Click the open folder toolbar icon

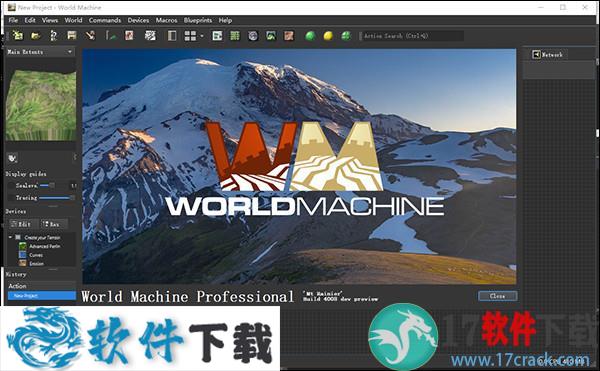(36, 36)
